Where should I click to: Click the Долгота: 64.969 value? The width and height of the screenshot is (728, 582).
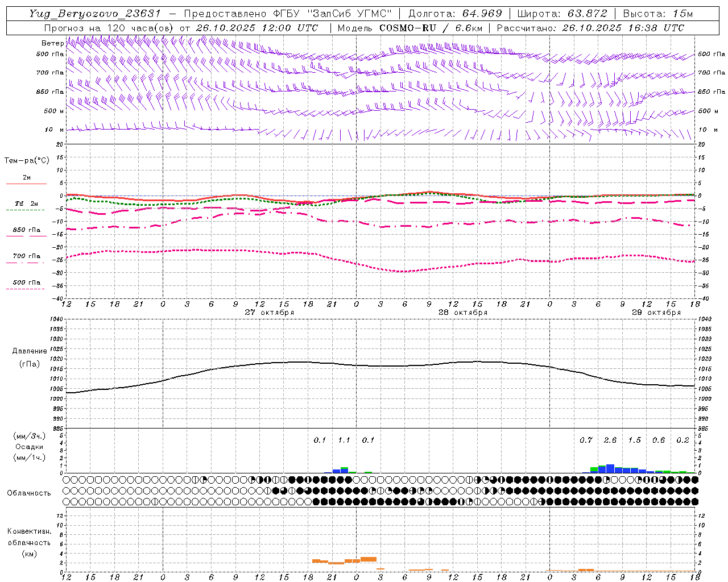pyautogui.click(x=456, y=14)
